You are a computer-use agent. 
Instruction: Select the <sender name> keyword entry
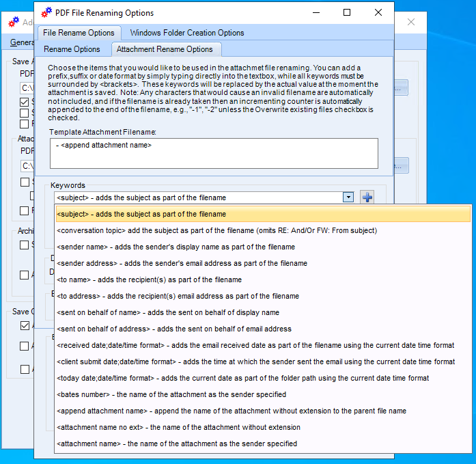click(263, 247)
